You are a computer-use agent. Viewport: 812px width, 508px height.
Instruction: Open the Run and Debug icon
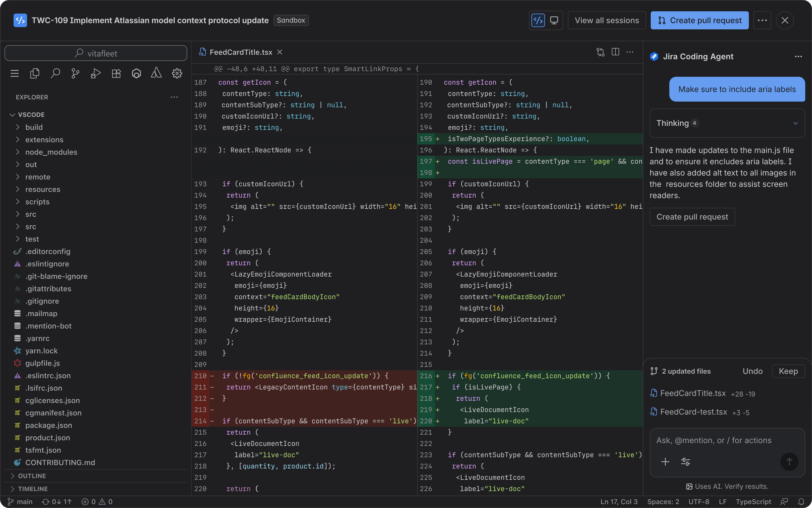click(96, 73)
